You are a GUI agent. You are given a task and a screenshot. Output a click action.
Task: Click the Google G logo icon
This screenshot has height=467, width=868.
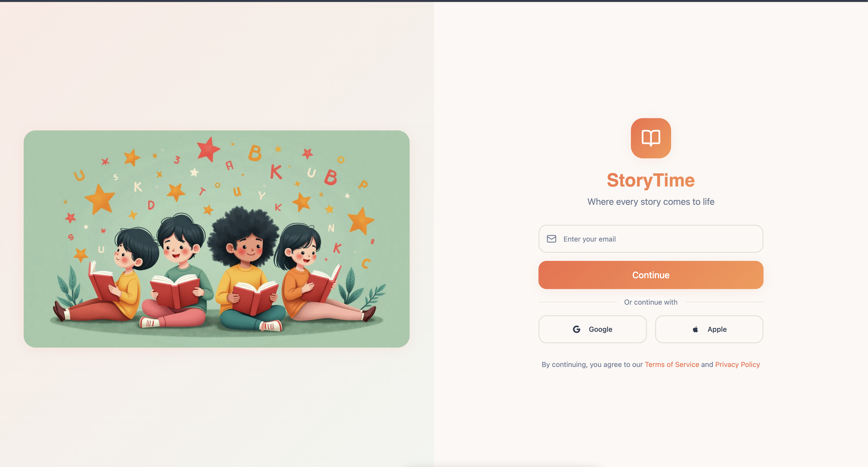coord(576,329)
